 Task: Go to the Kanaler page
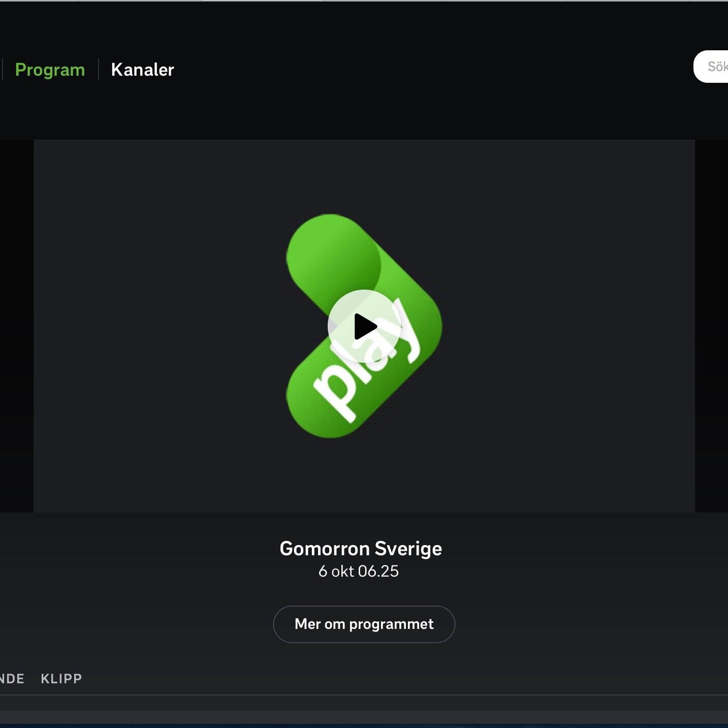tap(142, 70)
